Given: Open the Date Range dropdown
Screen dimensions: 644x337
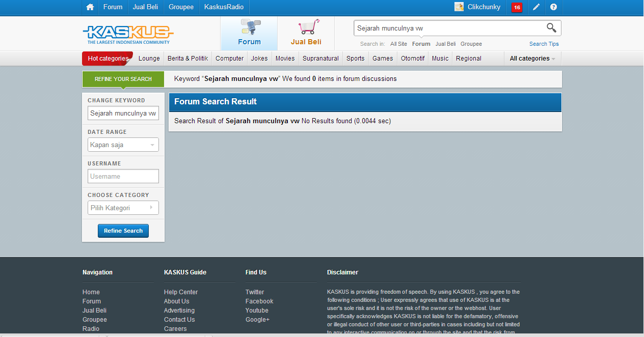Looking at the screenshot, I should tap(123, 145).
